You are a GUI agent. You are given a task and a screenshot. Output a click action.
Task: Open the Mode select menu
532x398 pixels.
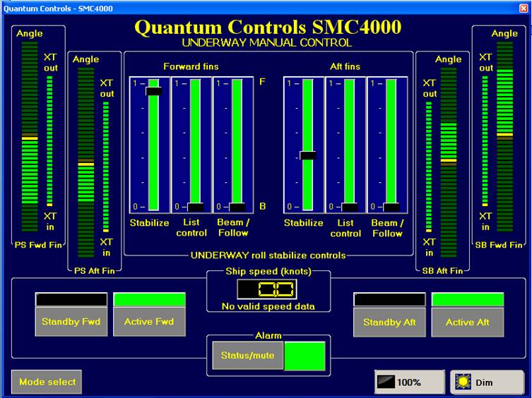47,382
